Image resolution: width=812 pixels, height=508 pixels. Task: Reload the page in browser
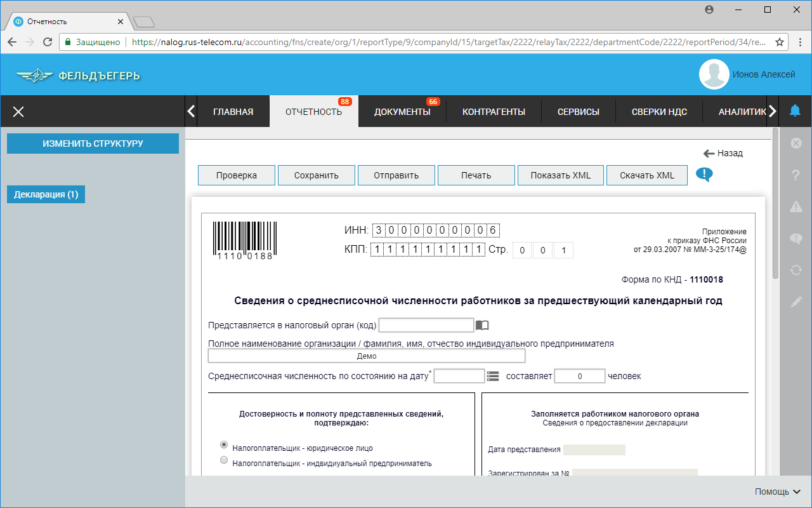(x=48, y=42)
